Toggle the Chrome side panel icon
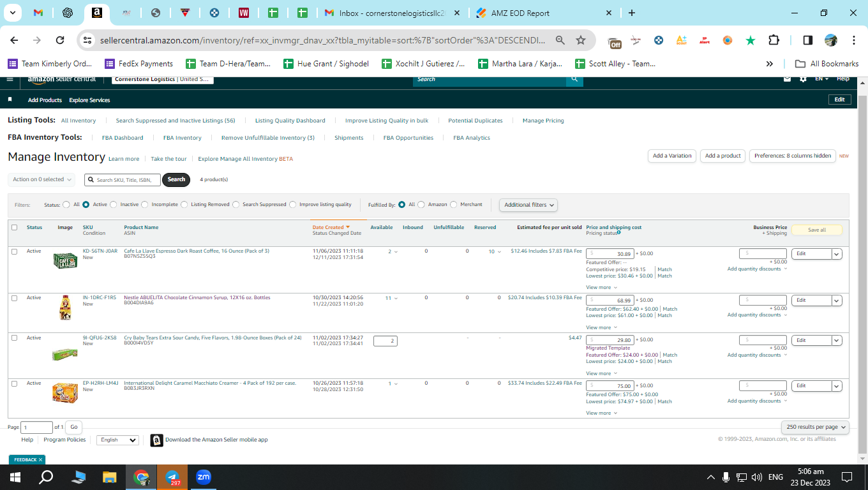Image resolution: width=868 pixels, height=490 pixels. click(807, 40)
